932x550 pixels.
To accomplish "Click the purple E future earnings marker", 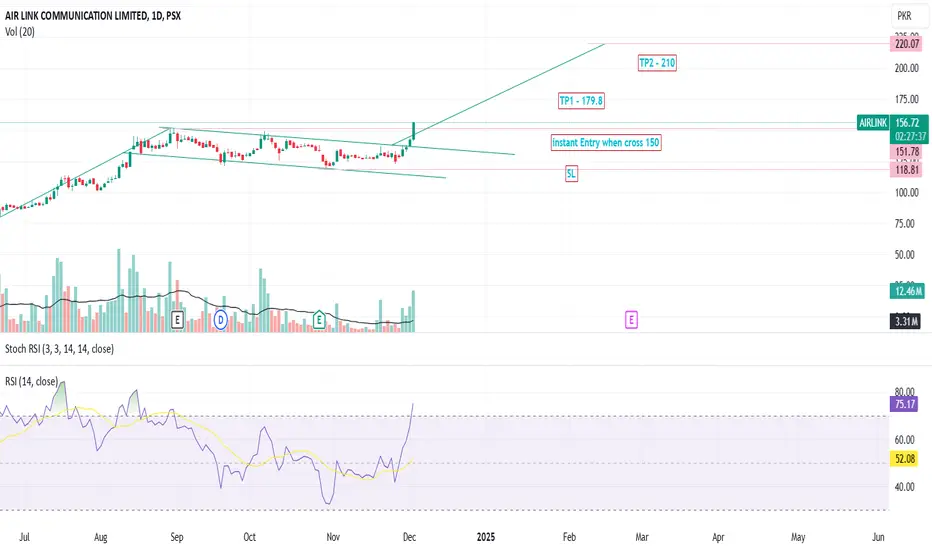I will click(x=631, y=320).
